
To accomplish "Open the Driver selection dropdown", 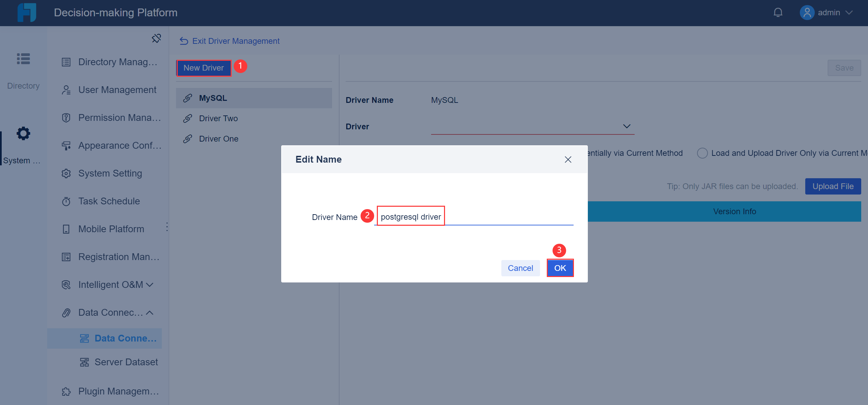I will tap(626, 126).
